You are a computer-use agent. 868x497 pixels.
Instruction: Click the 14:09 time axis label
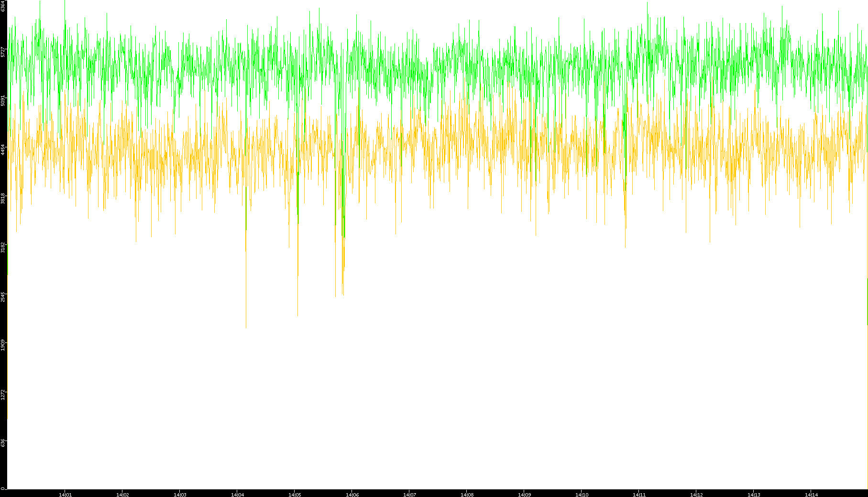click(x=524, y=494)
